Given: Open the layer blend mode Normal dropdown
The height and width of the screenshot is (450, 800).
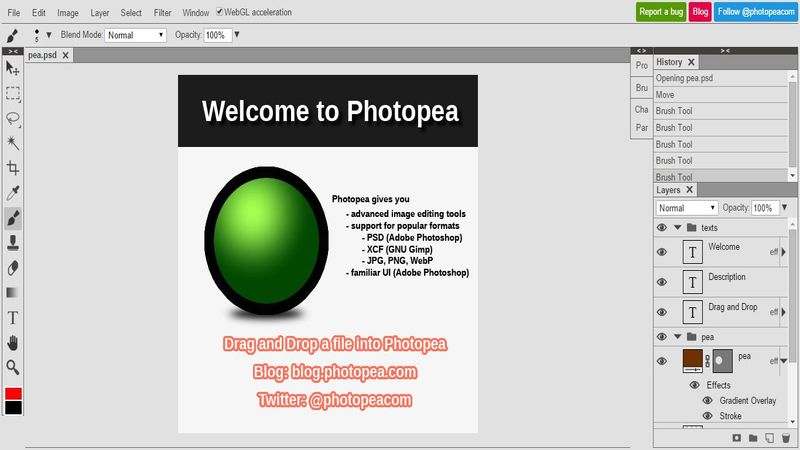Looking at the screenshot, I should 687,208.
